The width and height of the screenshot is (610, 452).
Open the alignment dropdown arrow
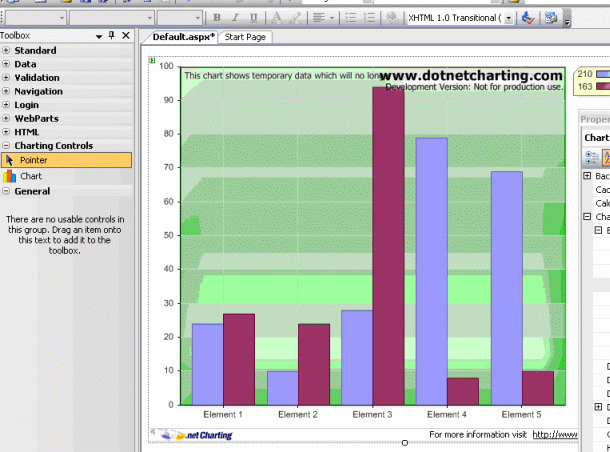(x=332, y=18)
